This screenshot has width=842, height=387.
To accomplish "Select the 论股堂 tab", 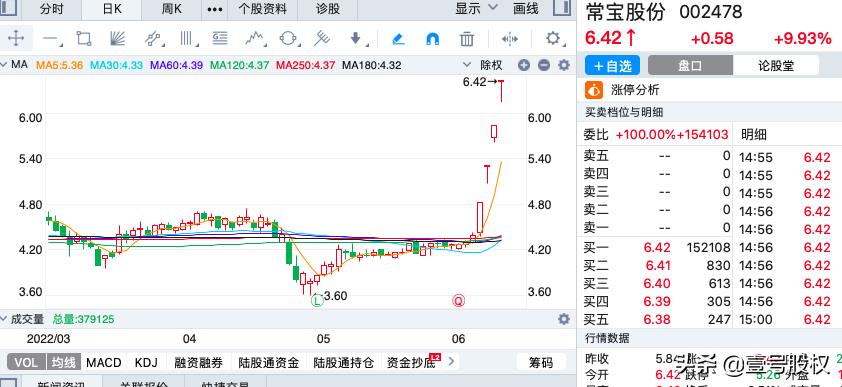I will pos(775,65).
